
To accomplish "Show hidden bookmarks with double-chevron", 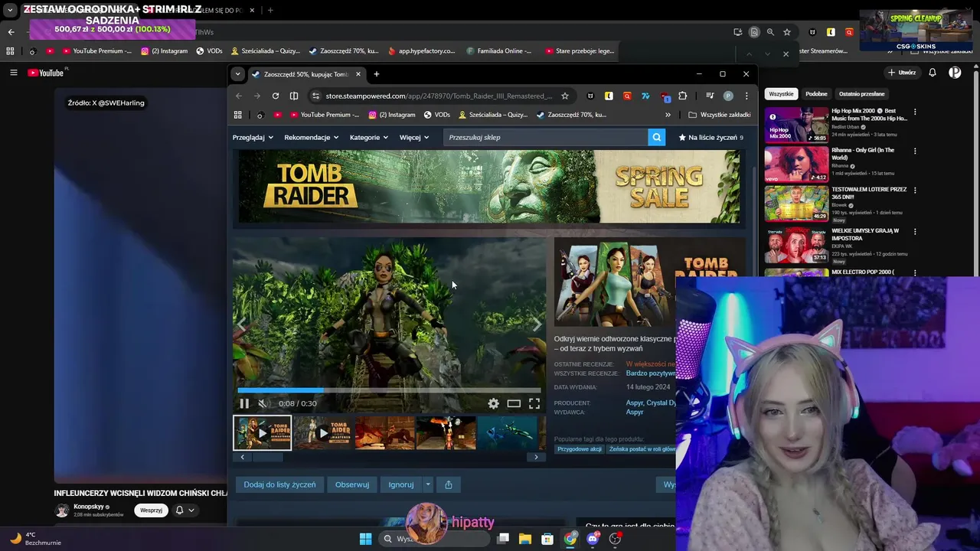I will click(x=668, y=115).
